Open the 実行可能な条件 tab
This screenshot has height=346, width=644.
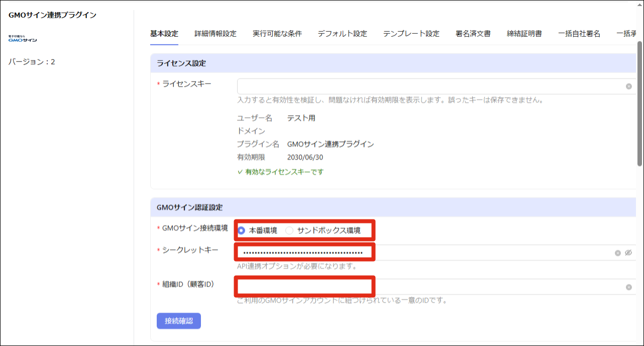(x=277, y=34)
